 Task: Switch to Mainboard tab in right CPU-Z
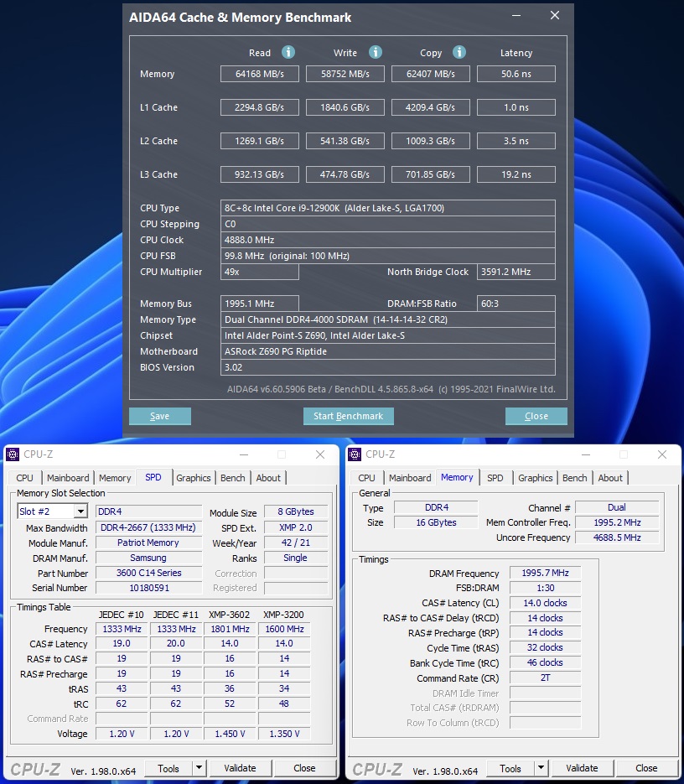coord(410,478)
